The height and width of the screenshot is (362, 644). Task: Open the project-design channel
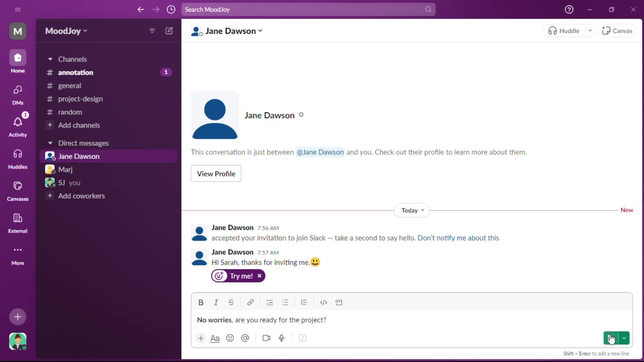[109, 99]
